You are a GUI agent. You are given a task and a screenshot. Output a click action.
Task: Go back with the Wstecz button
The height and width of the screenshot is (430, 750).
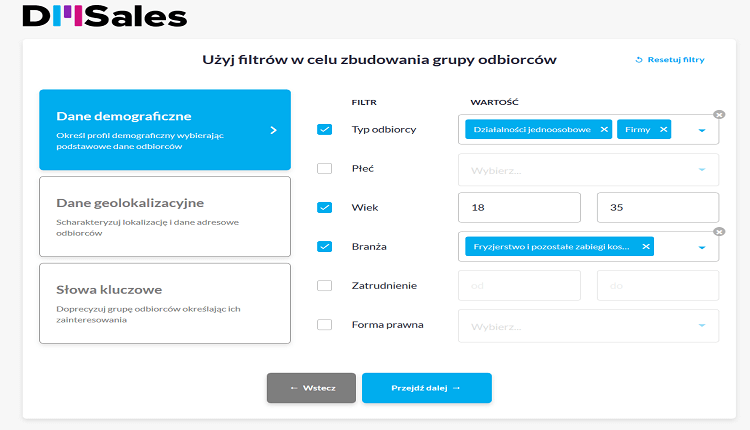(311, 388)
